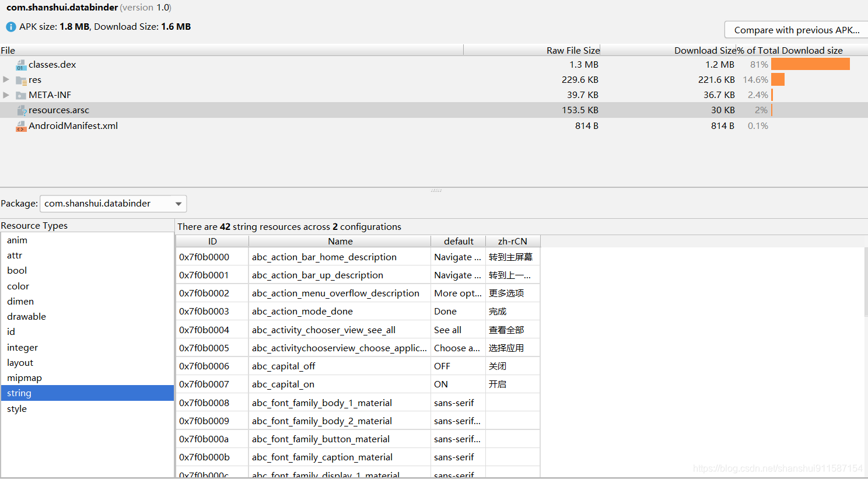Click the zh-rCN column header
The image size is (868, 479).
[513, 242]
